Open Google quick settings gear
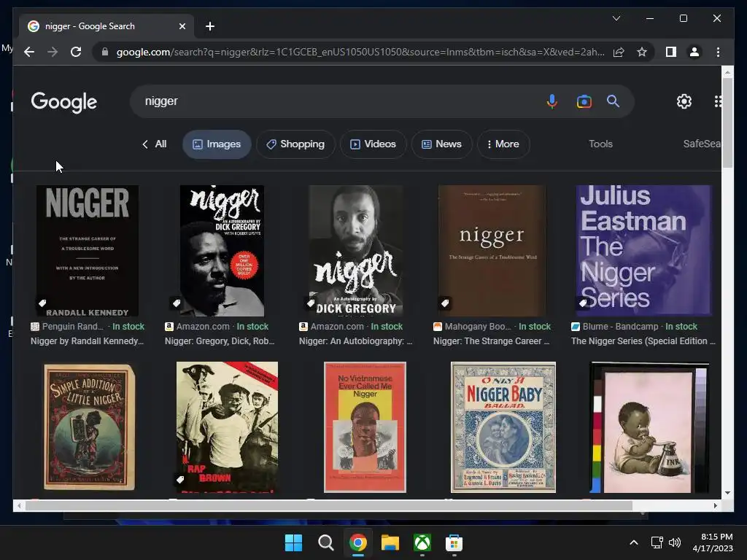The image size is (747, 560). coord(684,101)
